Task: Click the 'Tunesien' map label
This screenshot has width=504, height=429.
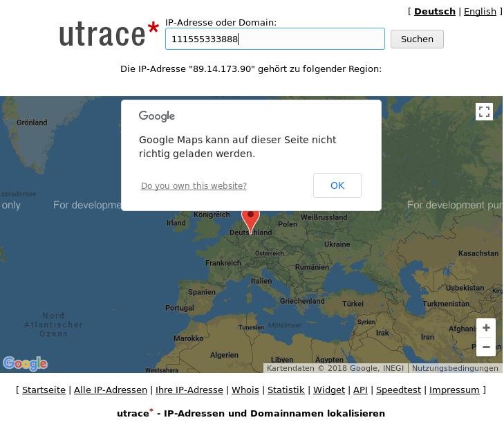Action: pyautogui.click(x=251, y=327)
